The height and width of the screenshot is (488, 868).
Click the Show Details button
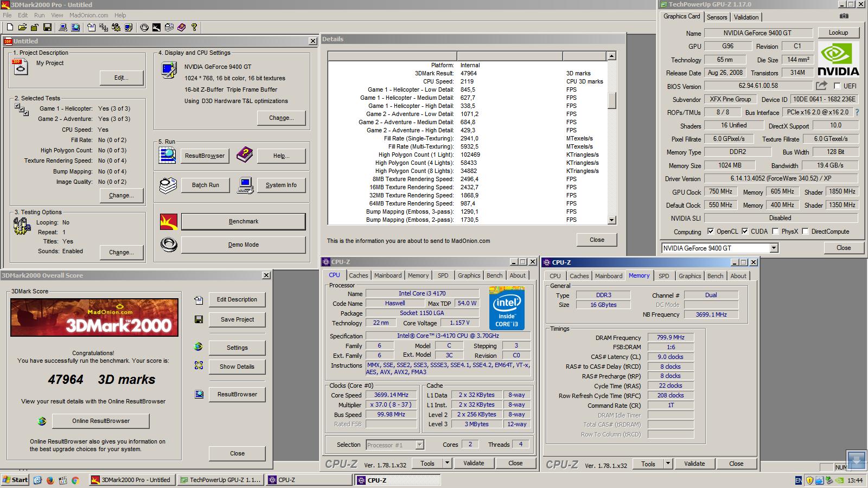[x=237, y=367]
